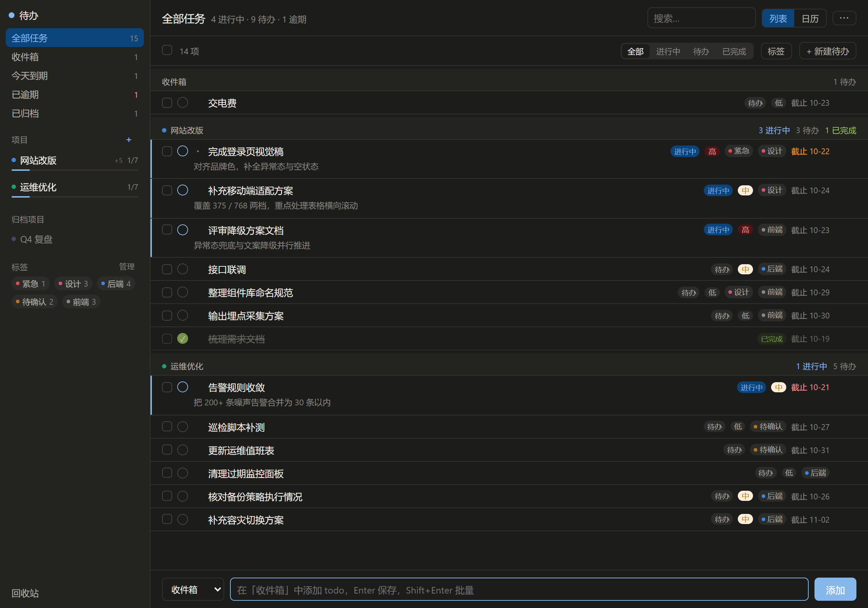Click the completion circle for 整理组件库命名规范
This screenshot has width=868, height=608.
(x=183, y=292)
